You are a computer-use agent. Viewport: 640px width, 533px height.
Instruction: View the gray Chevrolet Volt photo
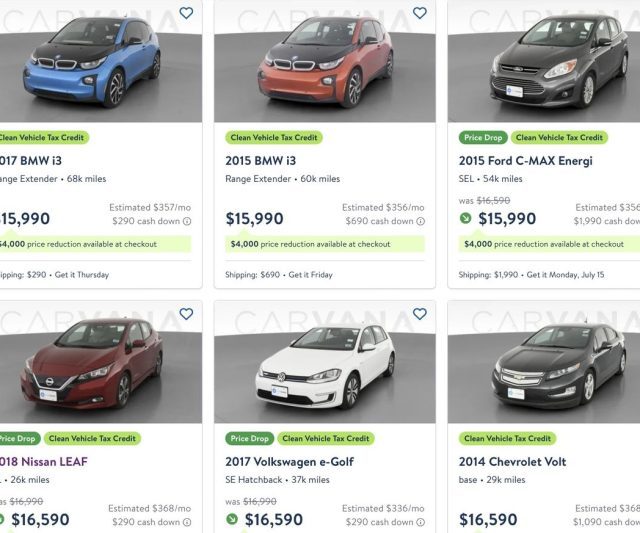(544, 362)
